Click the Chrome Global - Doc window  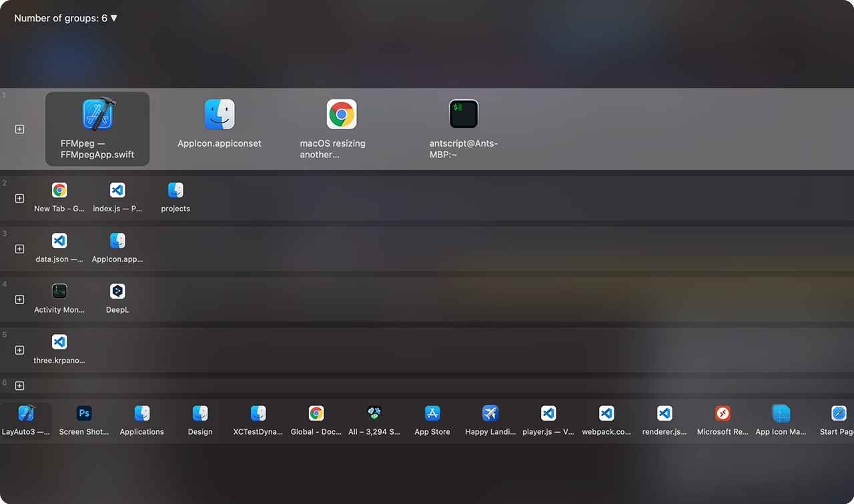click(316, 421)
